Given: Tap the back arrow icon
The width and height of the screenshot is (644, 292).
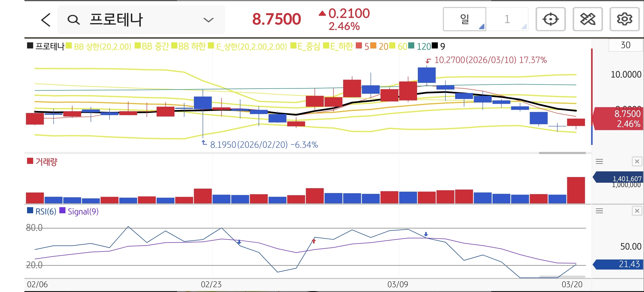Looking at the screenshot, I should [46, 20].
